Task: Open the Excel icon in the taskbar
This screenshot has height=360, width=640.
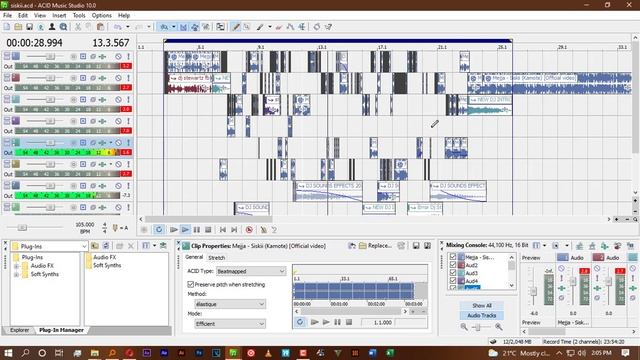Action: [390, 353]
